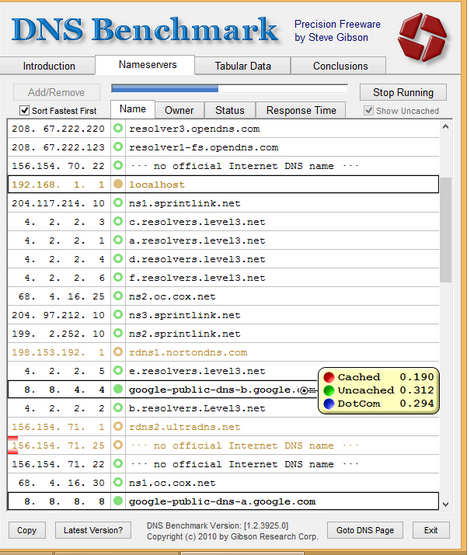Open the Introduction tab
Viewport: 469px width, 555px height.
point(49,66)
